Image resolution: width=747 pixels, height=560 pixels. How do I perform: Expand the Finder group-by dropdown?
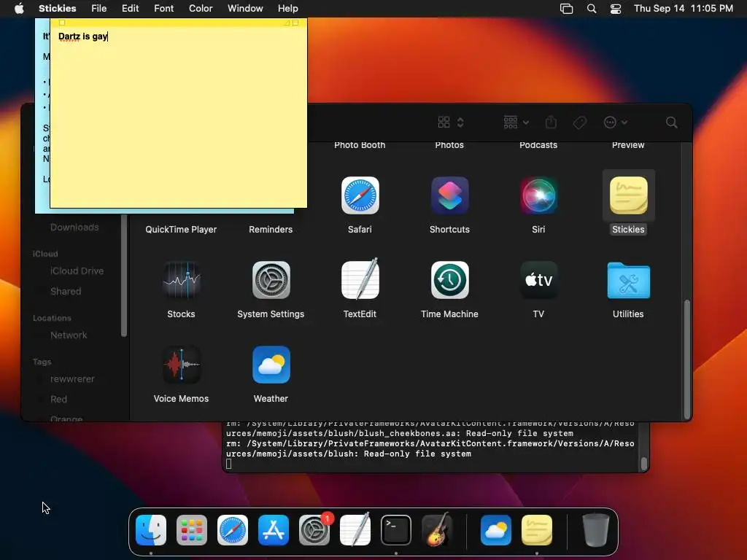516,122
